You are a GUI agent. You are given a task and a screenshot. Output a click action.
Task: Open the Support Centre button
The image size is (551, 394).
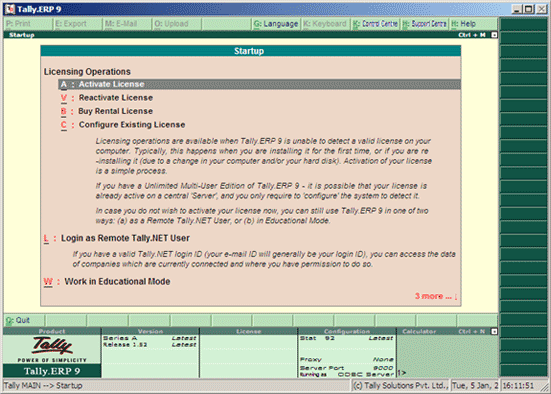pos(425,24)
